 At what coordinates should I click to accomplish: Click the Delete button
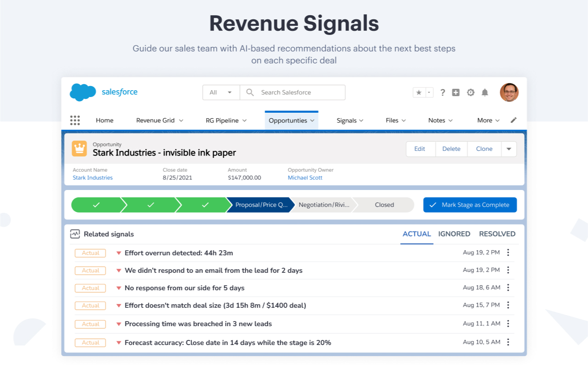click(x=451, y=149)
